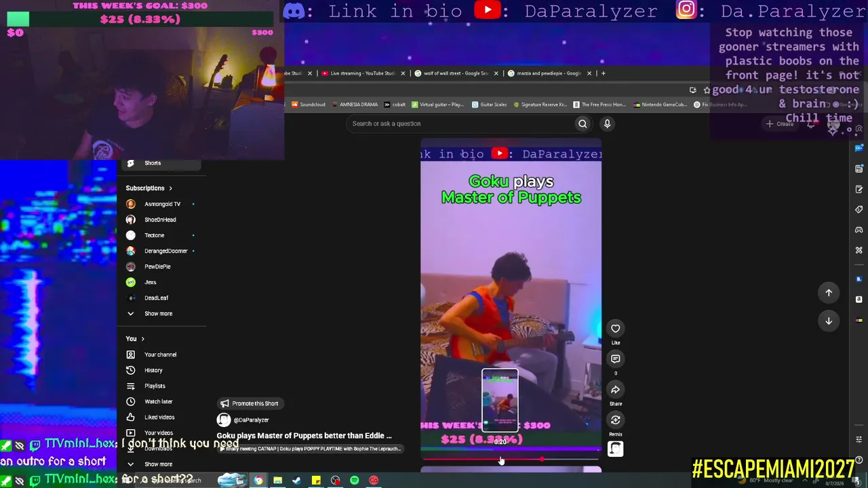
Task: Open the Soundcloud bookmark
Action: pyautogui.click(x=308, y=104)
